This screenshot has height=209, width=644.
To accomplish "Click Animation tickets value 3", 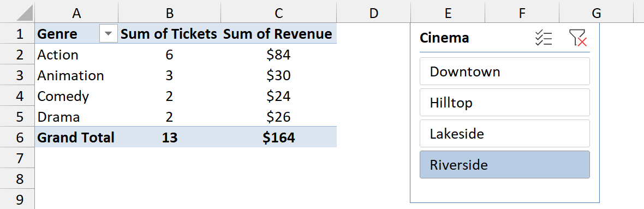I will (170, 75).
